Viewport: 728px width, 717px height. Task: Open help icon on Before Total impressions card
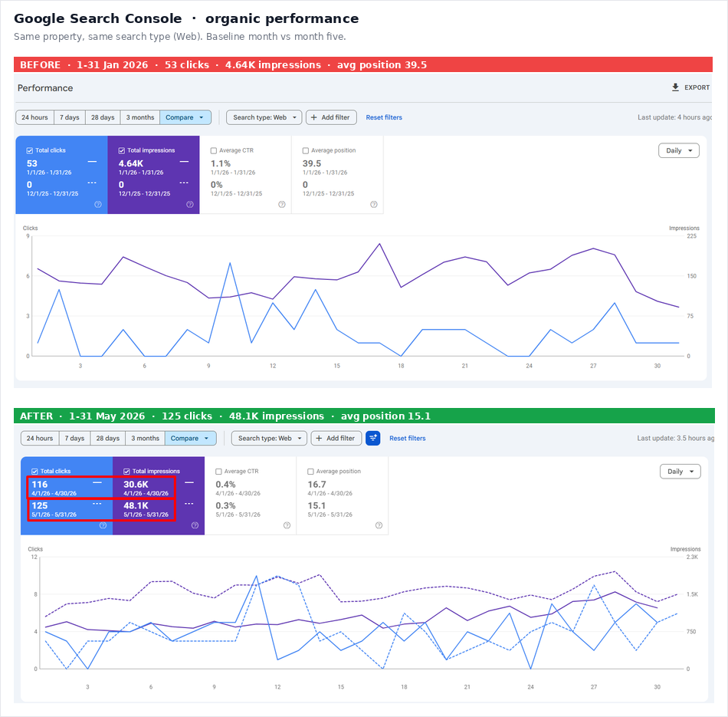tap(190, 205)
